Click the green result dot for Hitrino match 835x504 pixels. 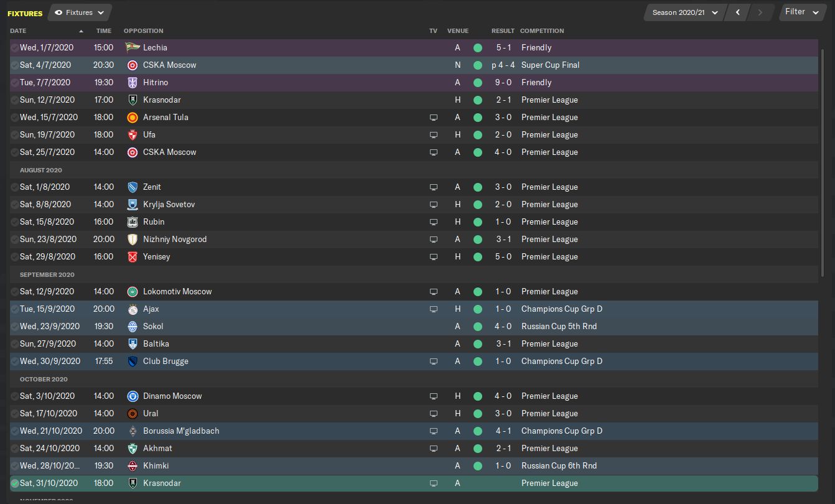[x=477, y=82]
